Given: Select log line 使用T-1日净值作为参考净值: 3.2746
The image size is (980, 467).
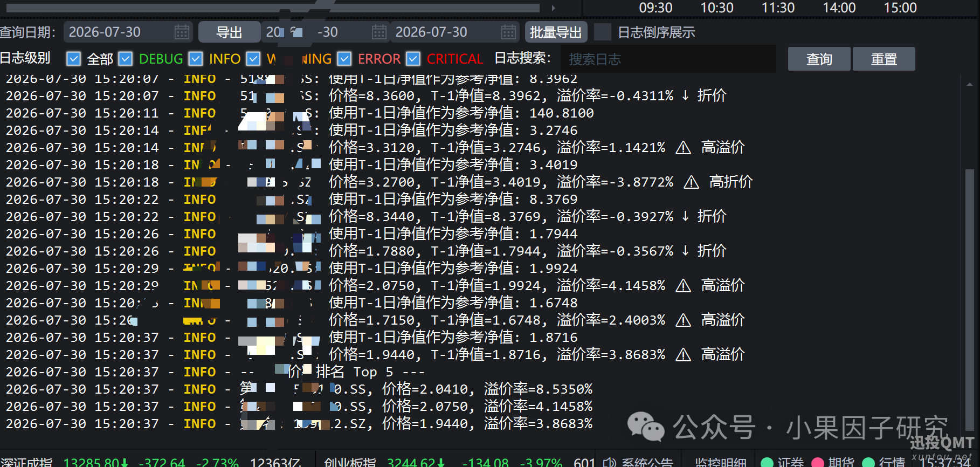Looking at the screenshot, I should tap(292, 131).
